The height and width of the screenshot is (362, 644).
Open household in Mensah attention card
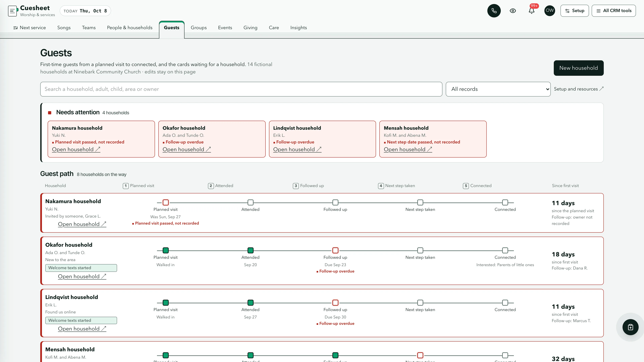pyautogui.click(x=408, y=149)
